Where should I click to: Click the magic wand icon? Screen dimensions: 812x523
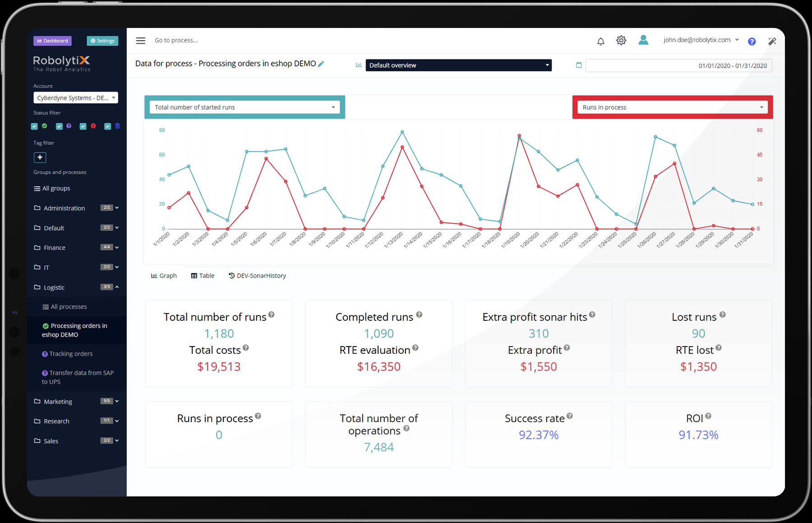[772, 41]
